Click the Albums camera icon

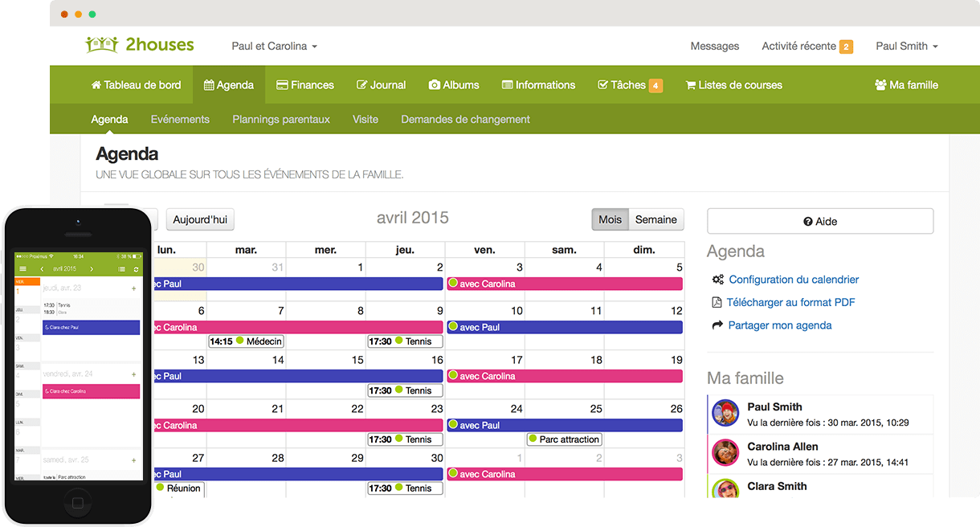point(434,85)
